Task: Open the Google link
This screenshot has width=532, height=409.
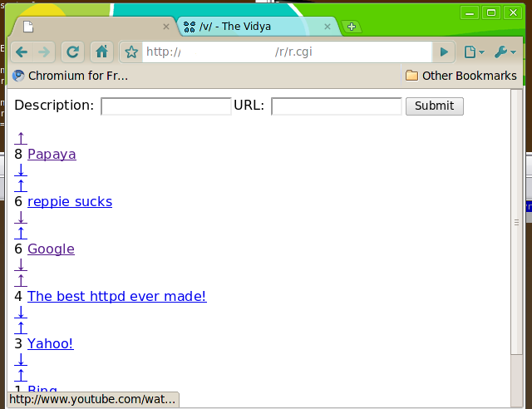Action: click(x=51, y=249)
